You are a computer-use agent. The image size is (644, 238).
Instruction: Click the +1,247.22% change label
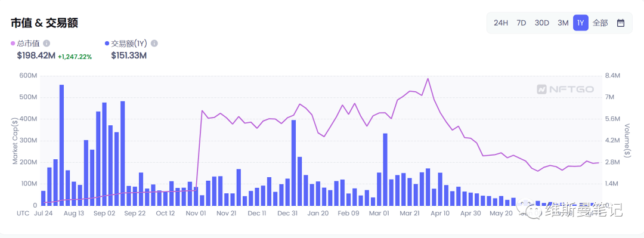(x=75, y=57)
